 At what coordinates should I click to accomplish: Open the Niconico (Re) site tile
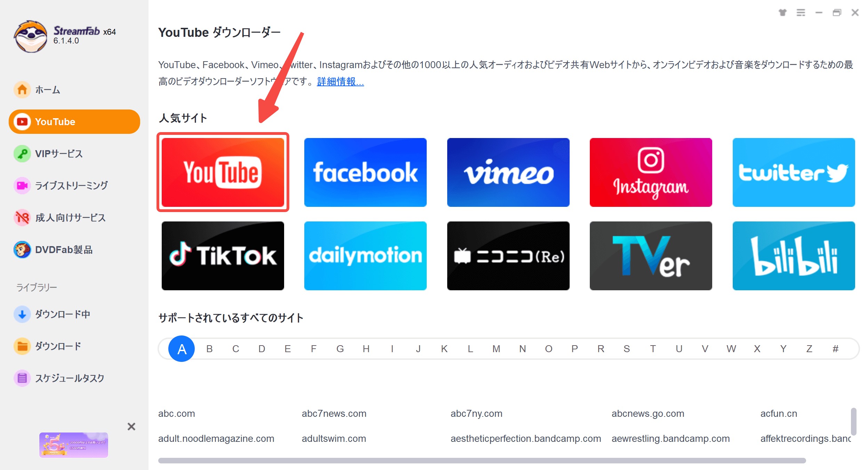508,256
